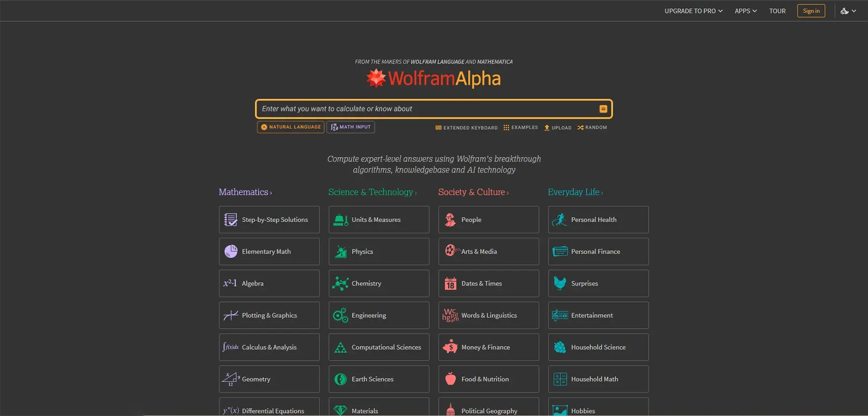This screenshot has width=868, height=416.
Task: Click Upload below the search box
Action: (x=558, y=128)
